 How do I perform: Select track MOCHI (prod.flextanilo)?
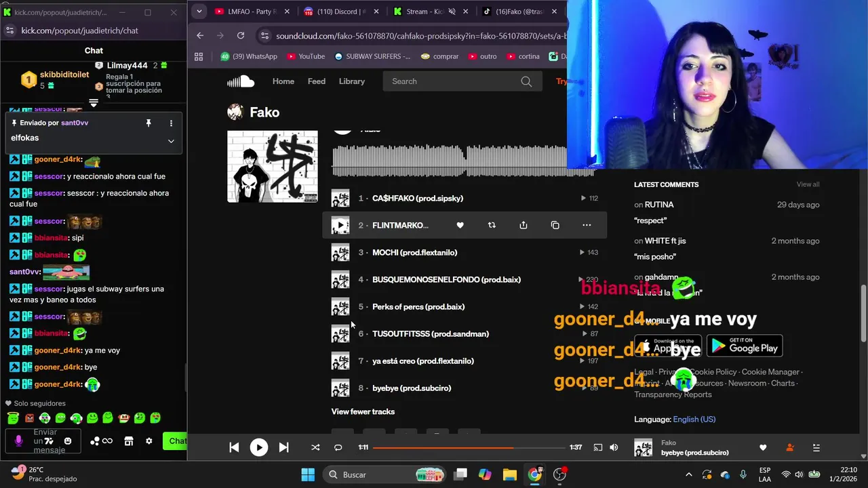click(x=415, y=252)
